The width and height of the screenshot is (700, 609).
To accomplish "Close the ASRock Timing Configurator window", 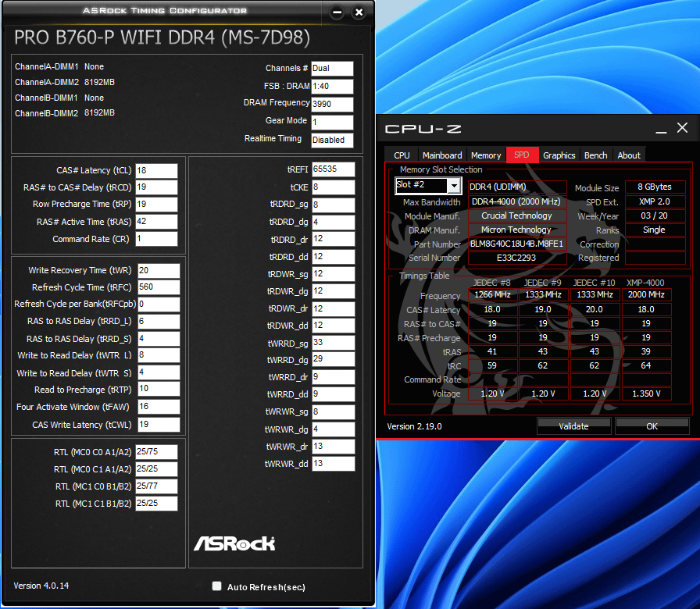I will tap(359, 12).
